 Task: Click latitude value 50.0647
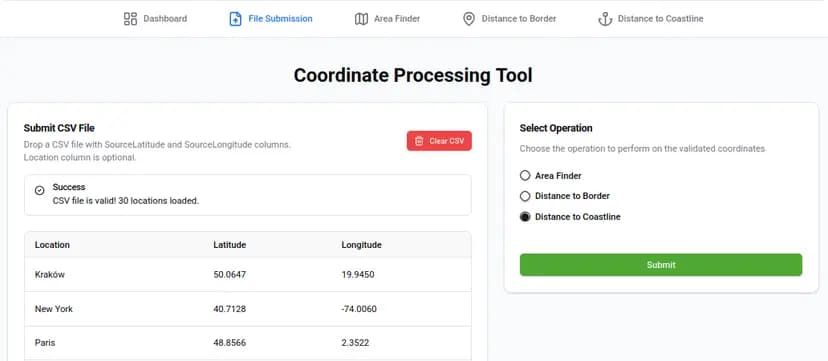pyautogui.click(x=230, y=274)
